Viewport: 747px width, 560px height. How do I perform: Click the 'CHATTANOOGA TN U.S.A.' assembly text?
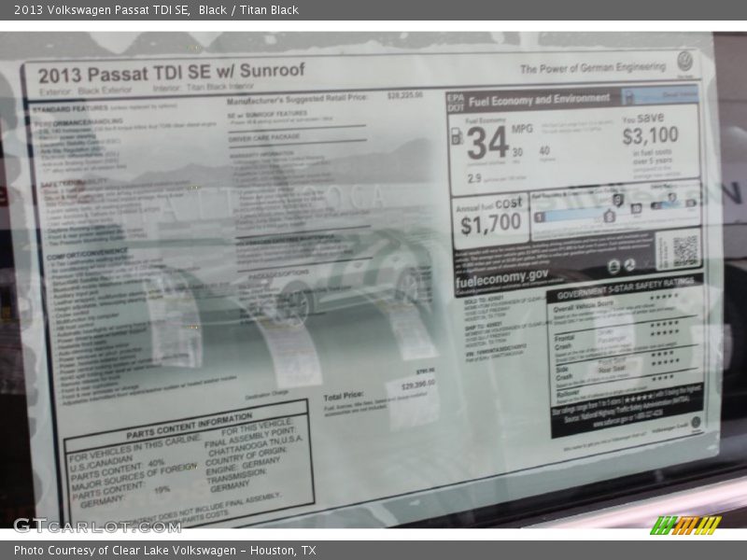pos(255,445)
